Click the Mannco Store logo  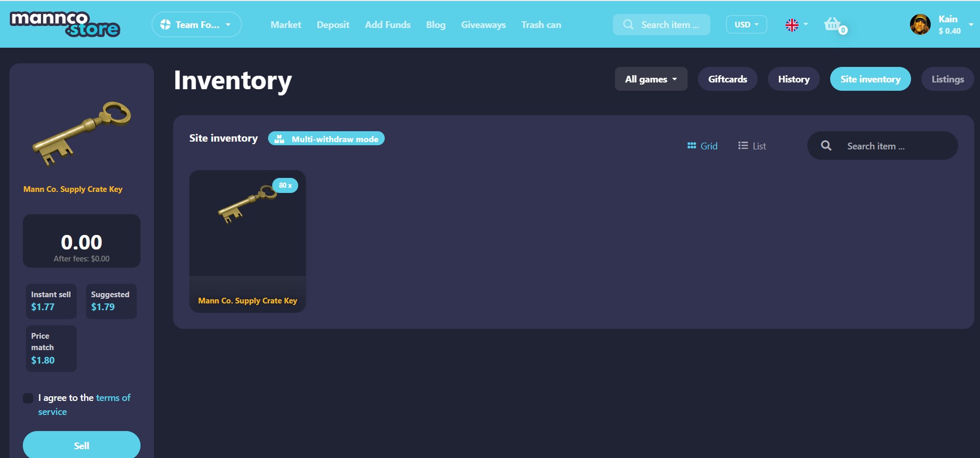[65, 24]
